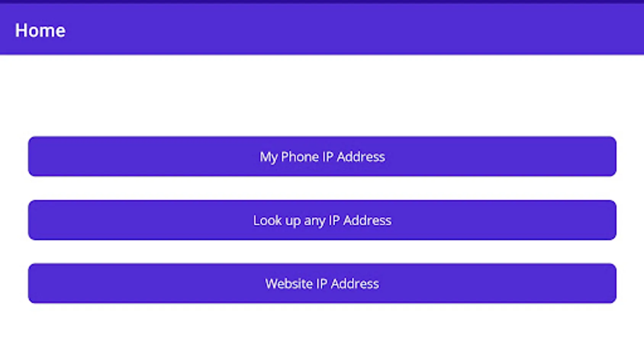Open Look up any IP Address

pos(322,220)
